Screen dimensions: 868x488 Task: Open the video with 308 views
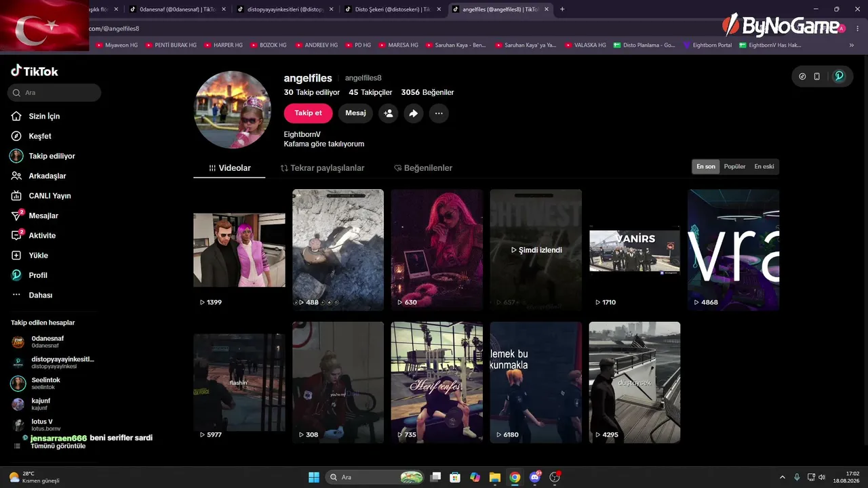338,382
